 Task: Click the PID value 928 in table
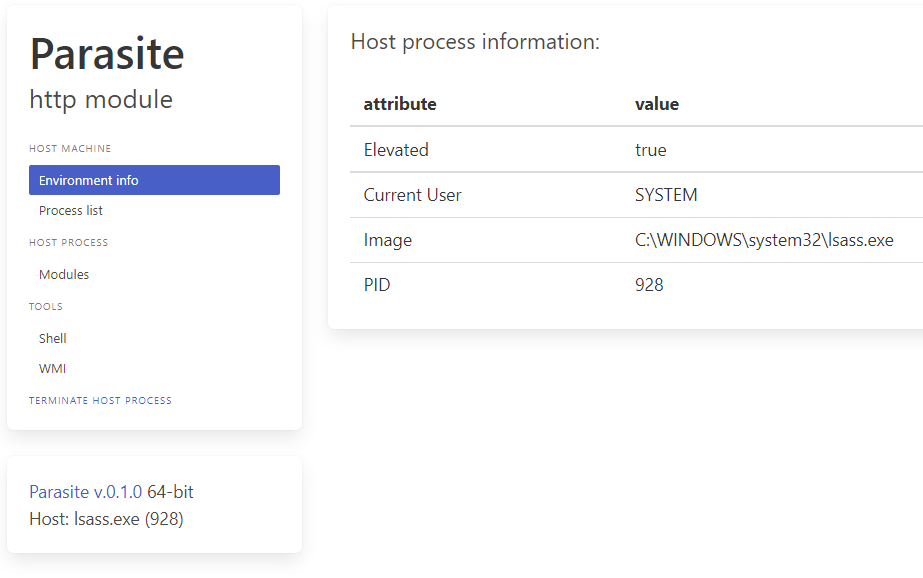pyautogui.click(x=649, y=286)
